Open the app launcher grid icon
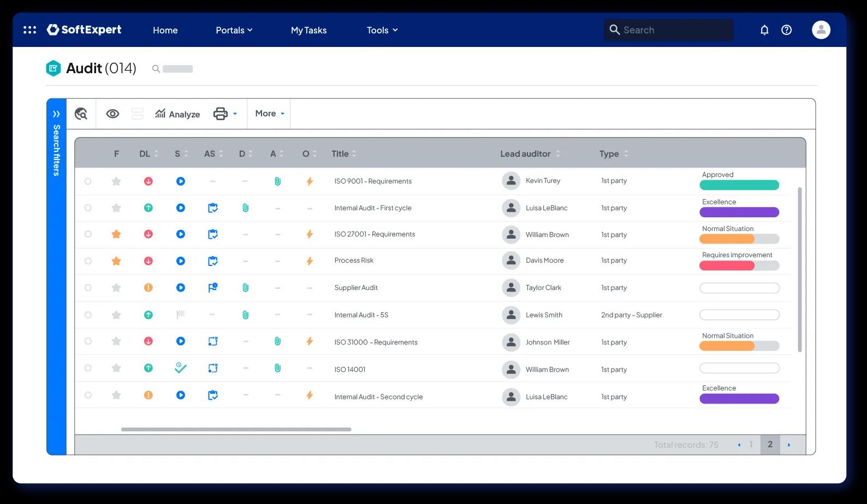 (29, 30)
